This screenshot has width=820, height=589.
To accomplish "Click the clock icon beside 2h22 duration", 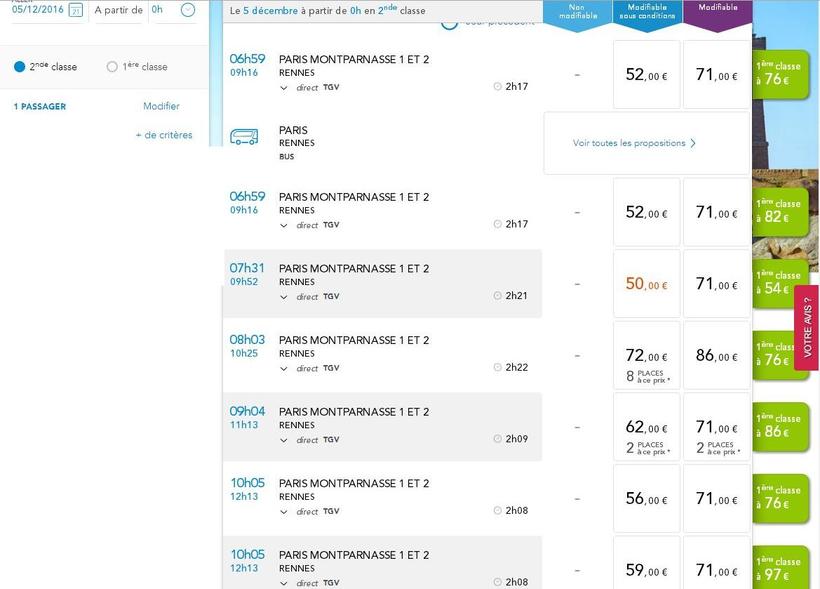I will coord(498,367).
